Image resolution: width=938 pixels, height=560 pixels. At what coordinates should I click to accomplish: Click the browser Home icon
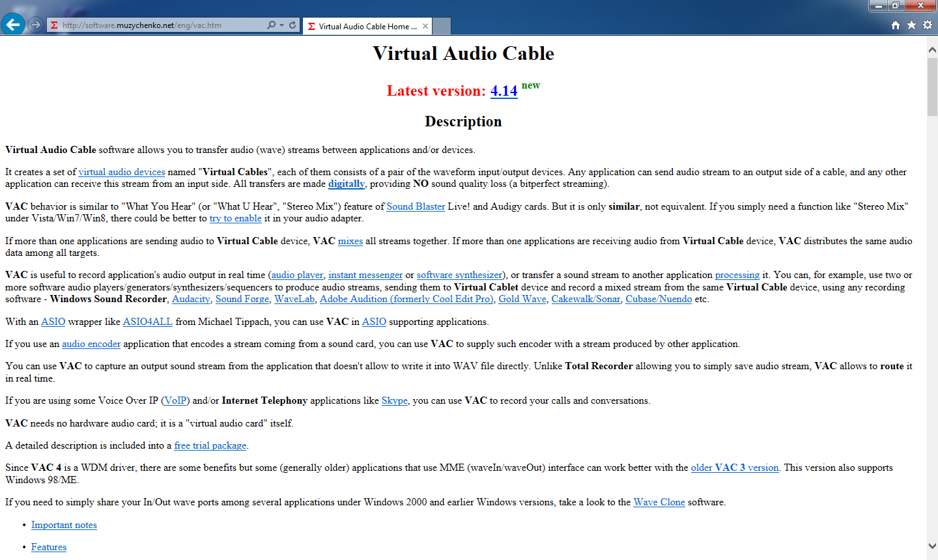point(896,25)
